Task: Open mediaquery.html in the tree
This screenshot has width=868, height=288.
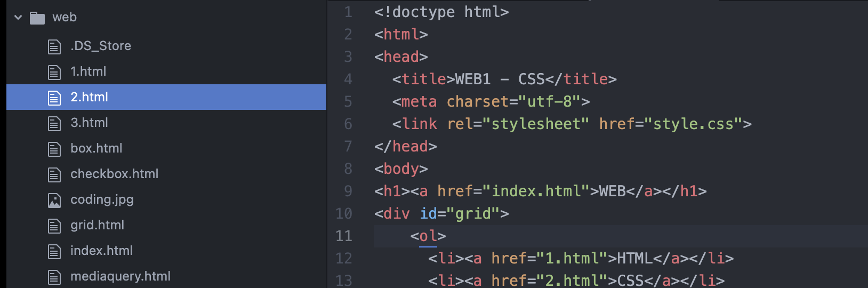Action: click(120, 276)
